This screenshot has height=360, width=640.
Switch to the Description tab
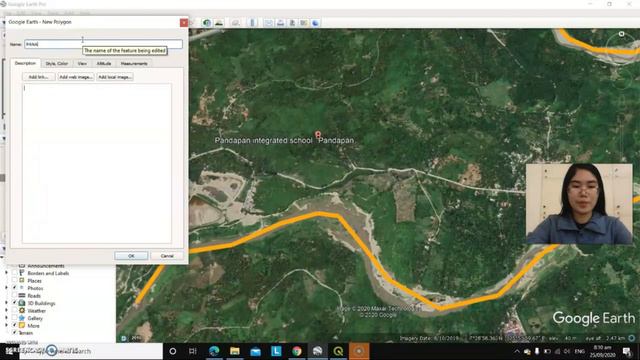(25, 63)
